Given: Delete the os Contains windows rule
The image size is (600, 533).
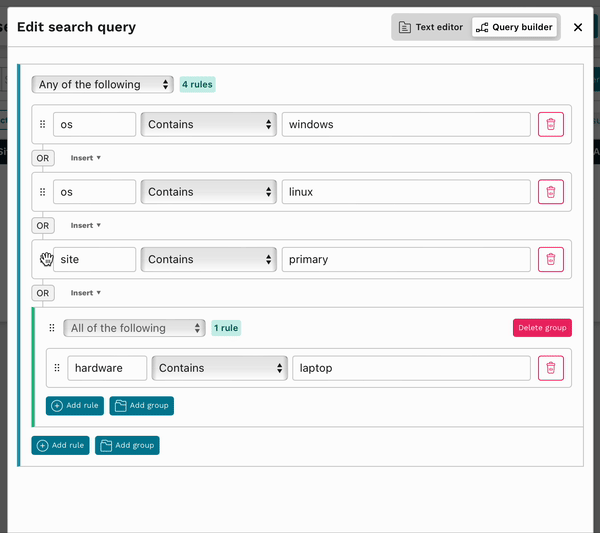Looking at the screenshot, I should click(551, 124).
